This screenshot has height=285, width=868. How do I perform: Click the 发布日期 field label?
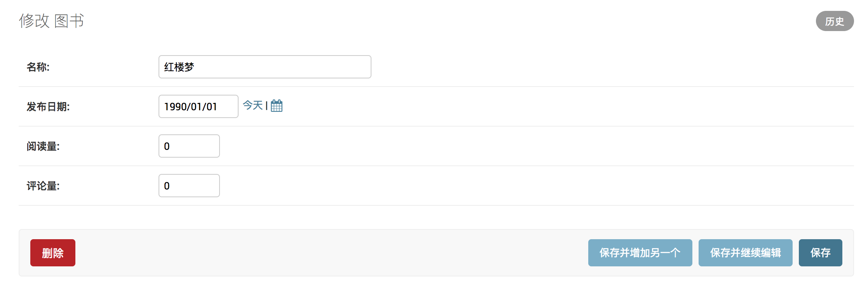[x=48, y=107]
